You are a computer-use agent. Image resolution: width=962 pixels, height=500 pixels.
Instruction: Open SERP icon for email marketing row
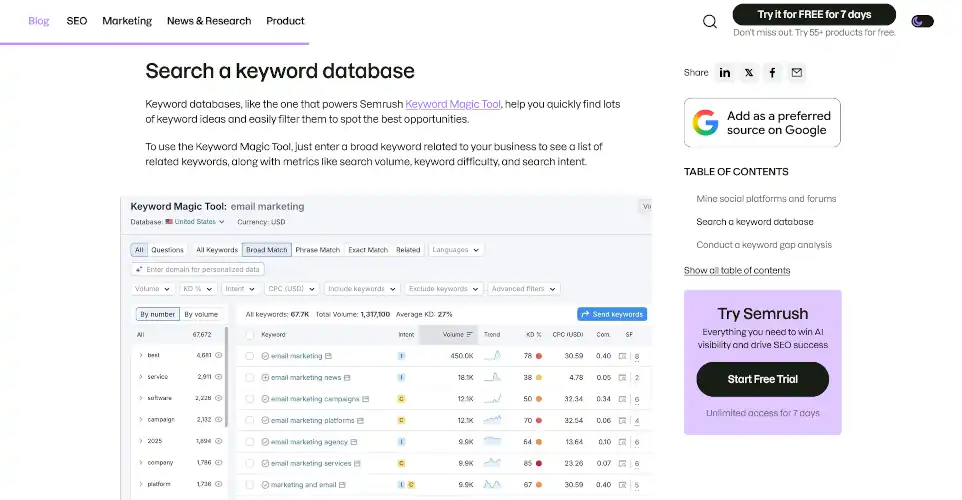(x=623, y=356)
